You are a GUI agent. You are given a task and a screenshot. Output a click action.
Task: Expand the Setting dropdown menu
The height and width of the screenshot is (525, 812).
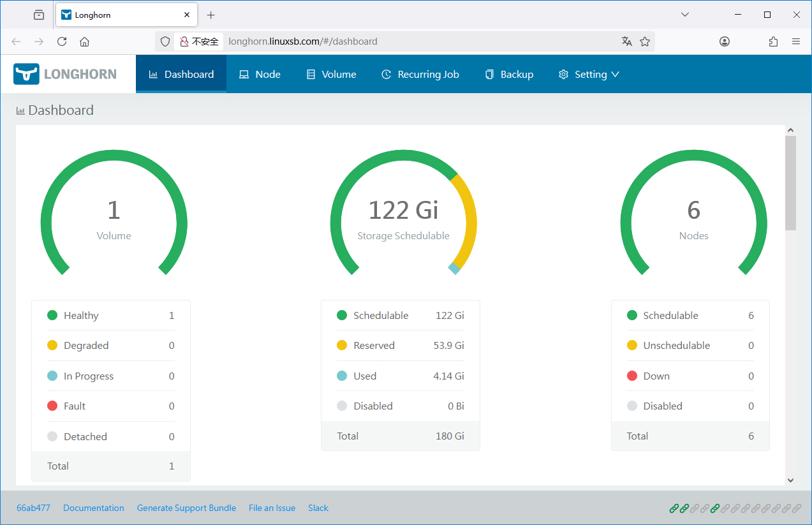589,74
